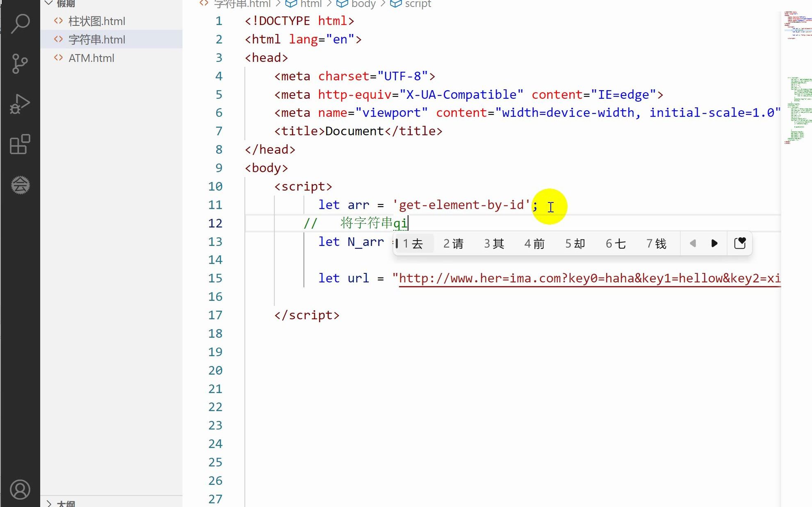Click the lang="en" attribute
The image size is (812, 507).
(322, 39)
